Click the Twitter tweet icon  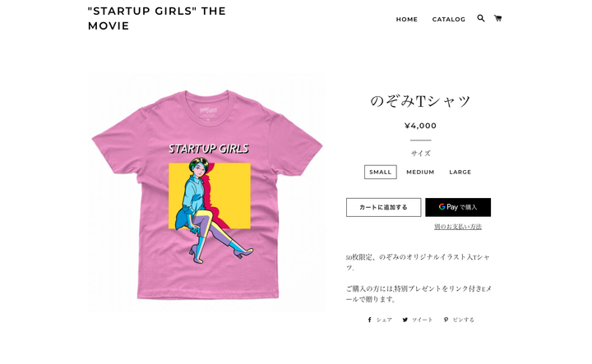pyautogui.click(x=405, y=320)
